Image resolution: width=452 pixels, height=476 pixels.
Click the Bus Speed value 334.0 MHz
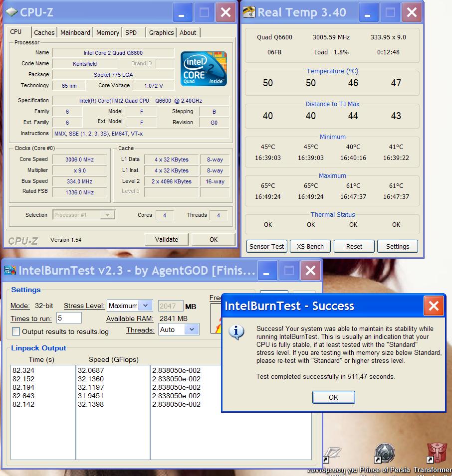coord(80,181)
